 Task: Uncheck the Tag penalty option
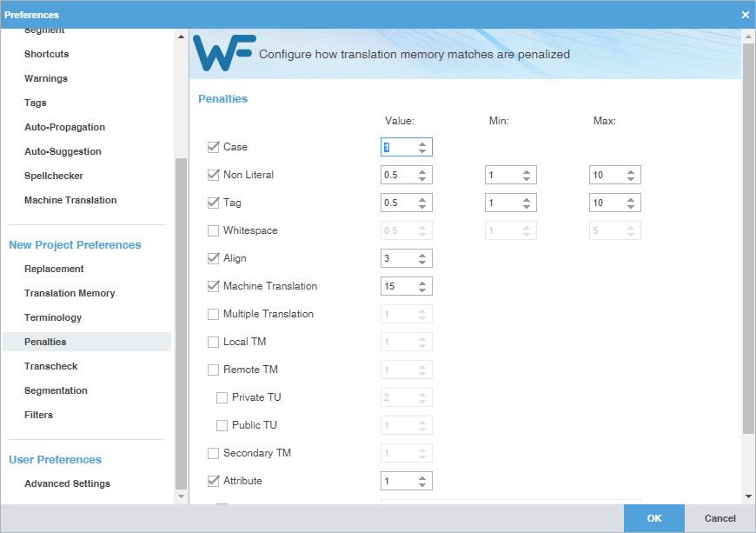point(213,203)
